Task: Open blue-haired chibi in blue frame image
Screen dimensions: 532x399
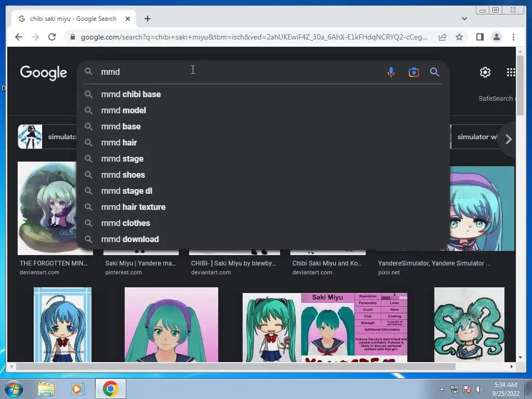Action: [x=62, y=325]
